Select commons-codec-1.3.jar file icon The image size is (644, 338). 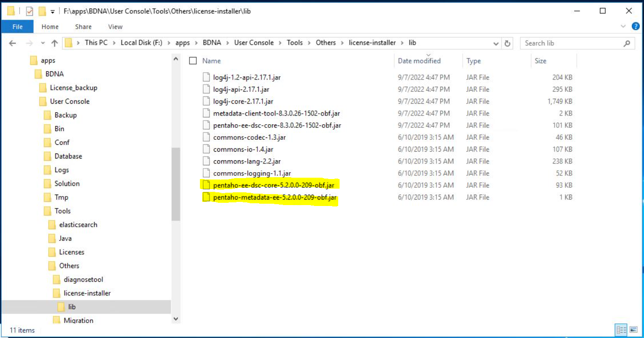coord(206,137)
